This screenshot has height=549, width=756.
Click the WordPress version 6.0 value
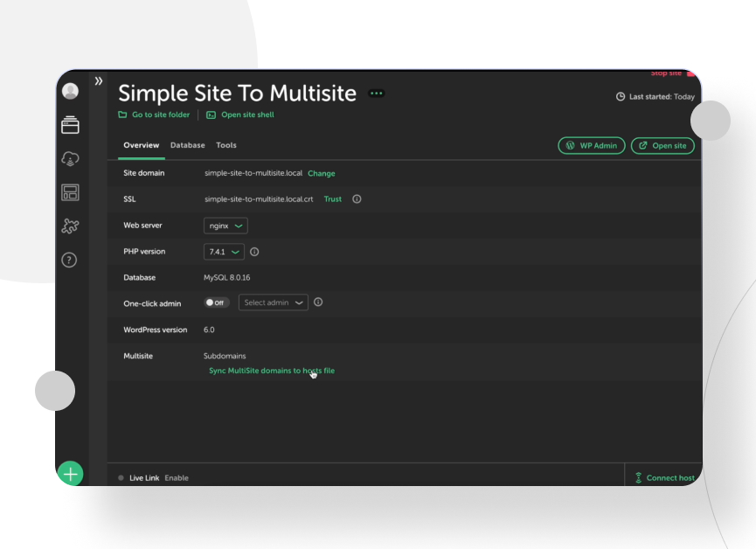209,330
